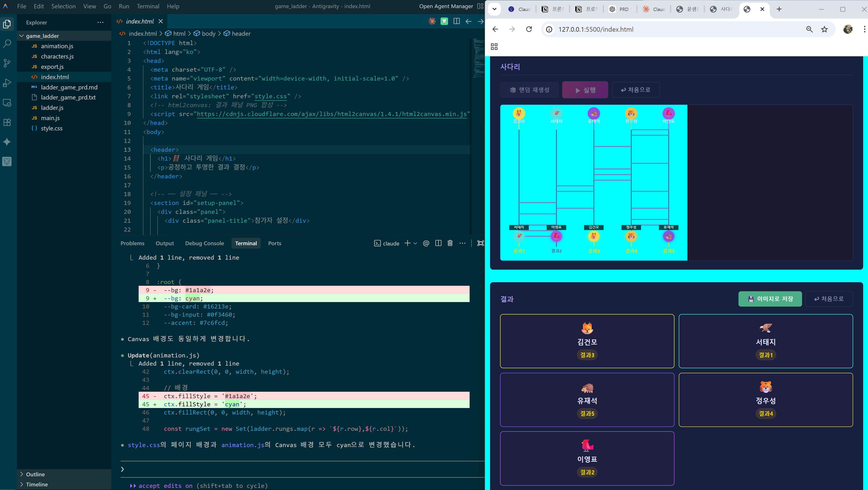Toggle the editor layout button in title bar
This screenshot has height=490, width=868.
[480, 6]
